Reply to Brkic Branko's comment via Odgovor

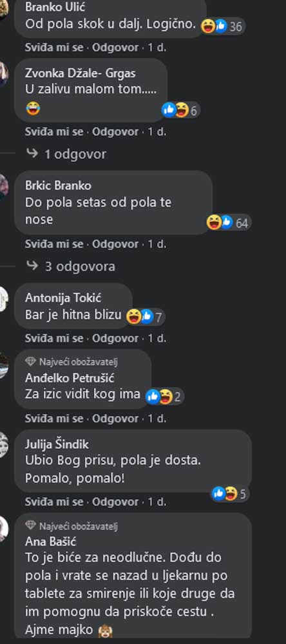(x=115, y=244)
